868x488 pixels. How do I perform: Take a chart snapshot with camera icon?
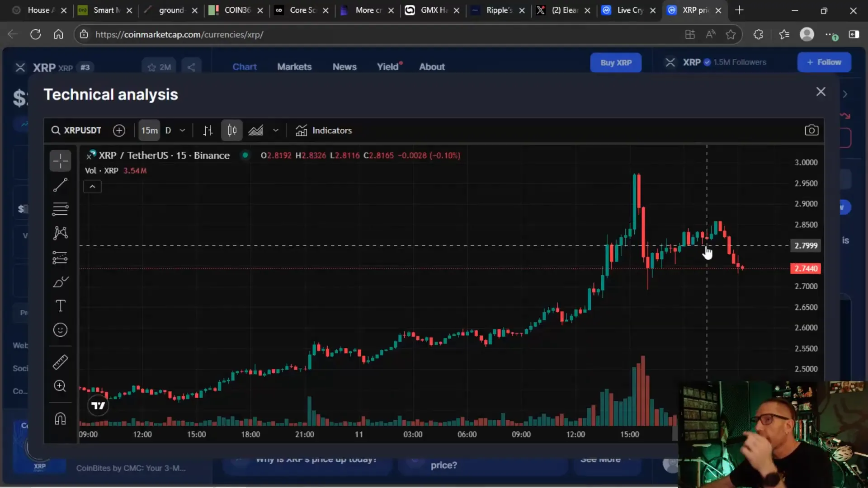[811, 131]
